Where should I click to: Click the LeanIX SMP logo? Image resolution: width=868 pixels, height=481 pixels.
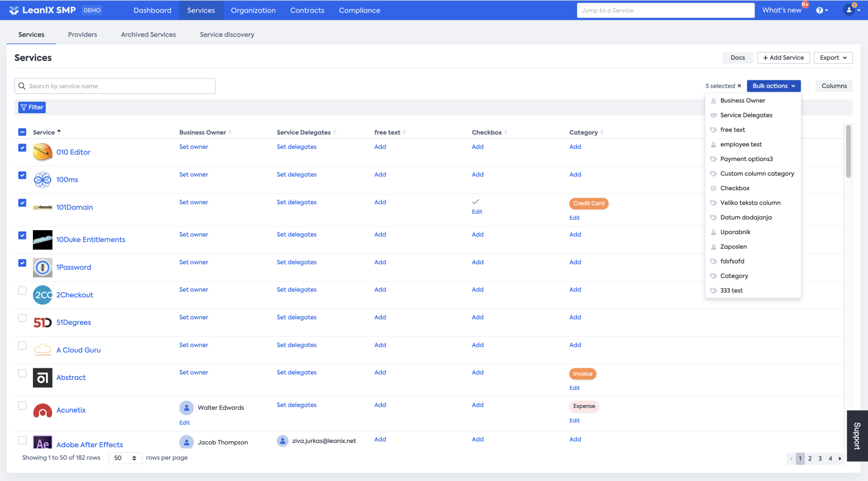42,10
